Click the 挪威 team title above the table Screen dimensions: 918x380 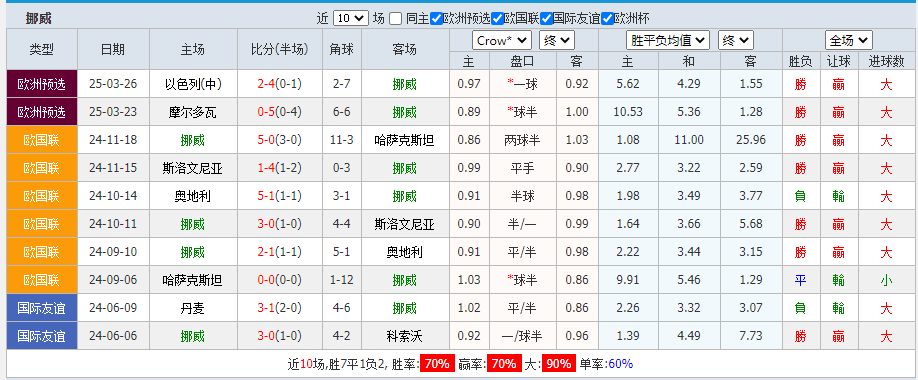(39, 19)
